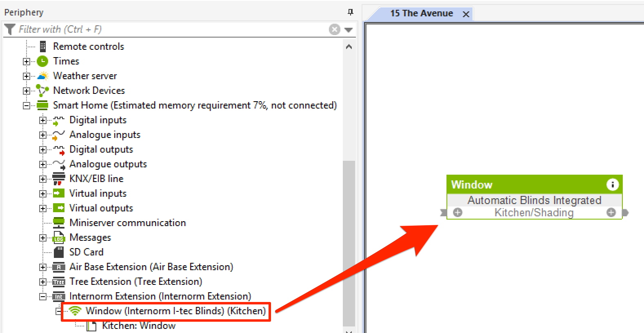The height and width of the screenshot is (333, 644).
Task: Collapse the Internorm Extension node
Action: click(43, 297)
